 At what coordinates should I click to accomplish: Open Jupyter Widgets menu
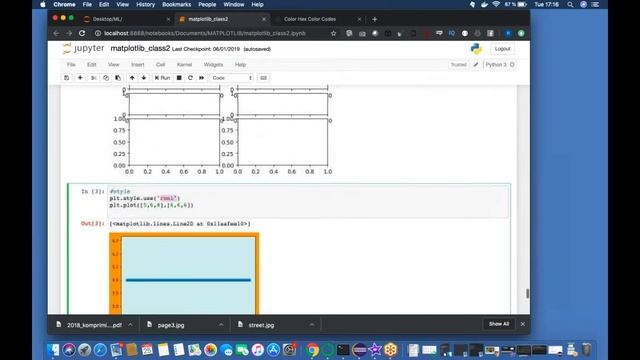click(213, 64)
